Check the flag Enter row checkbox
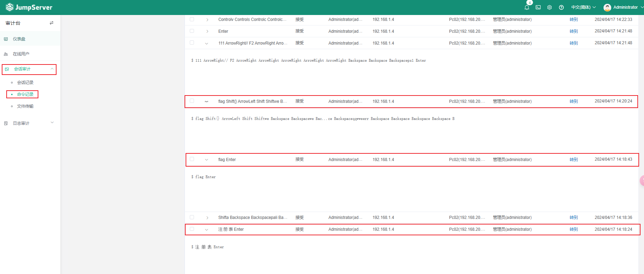Image resolution: width=644 pixels, height=274 pixels. pos(192,159)
